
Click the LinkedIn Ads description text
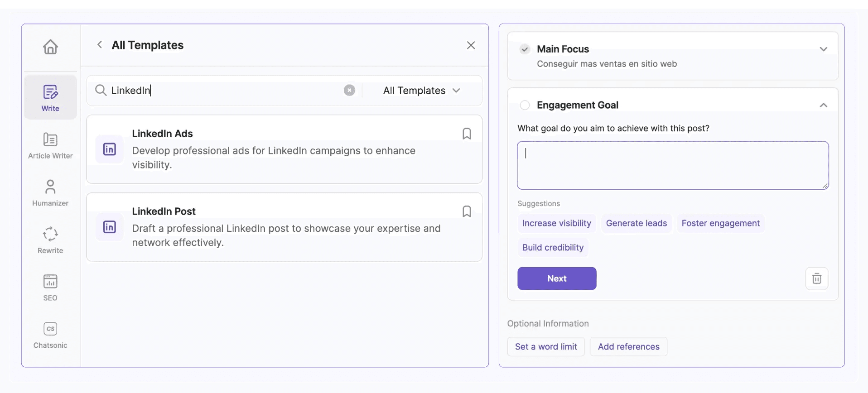click(x=274, y=158)
